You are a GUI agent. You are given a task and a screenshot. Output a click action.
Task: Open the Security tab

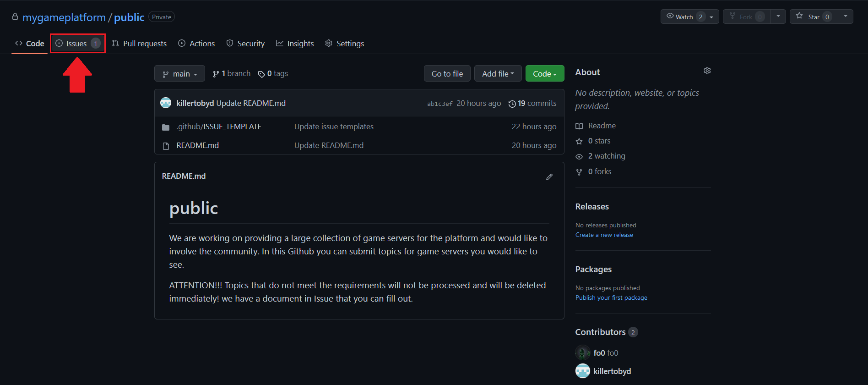coord(245,44)
